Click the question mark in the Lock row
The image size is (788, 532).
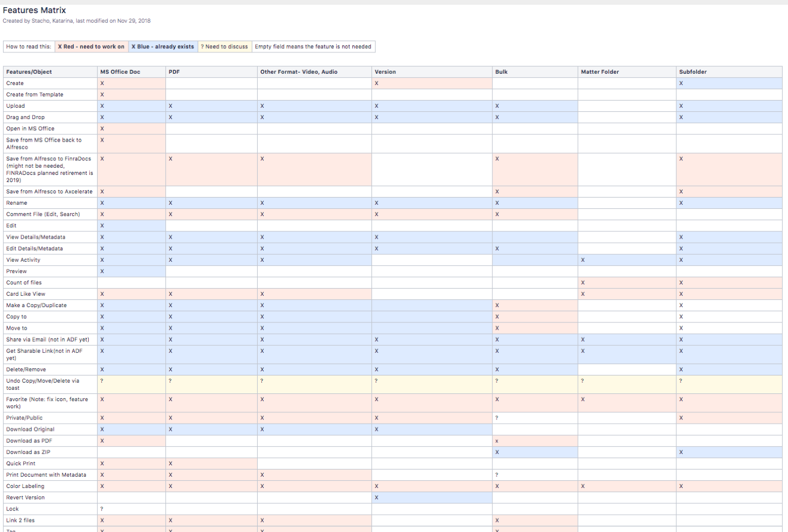pyautogui.click(x=102, y=509)
